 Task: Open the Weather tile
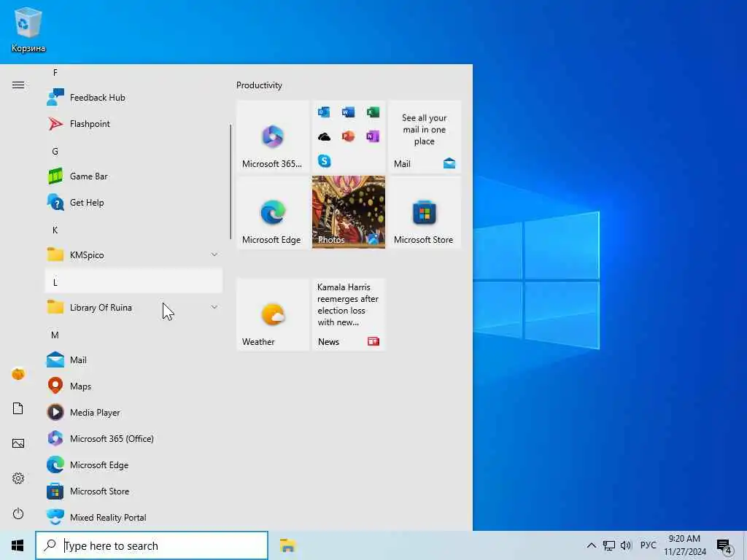pyautogui.click(x=273, y=314)
